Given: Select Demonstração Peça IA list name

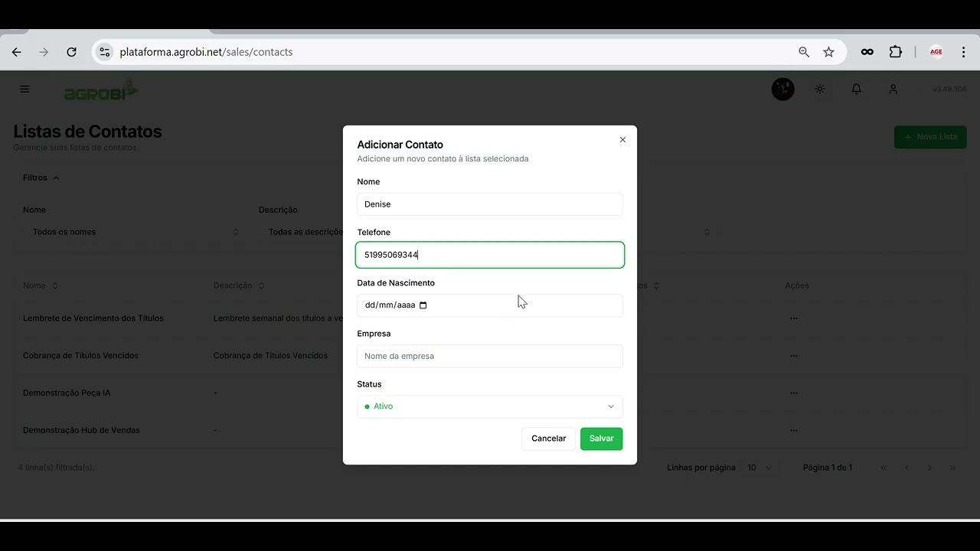Looking at the screenshot, I should coord(67,393).
